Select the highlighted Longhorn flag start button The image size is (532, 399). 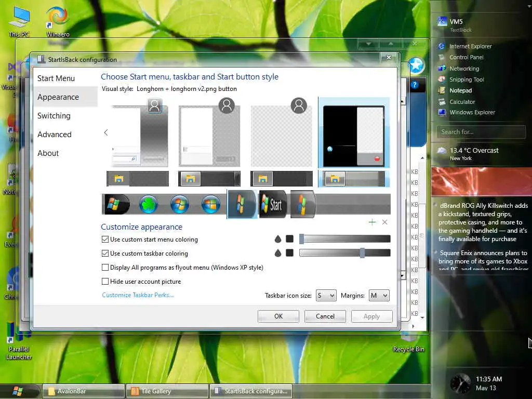[x=241, y=204]
